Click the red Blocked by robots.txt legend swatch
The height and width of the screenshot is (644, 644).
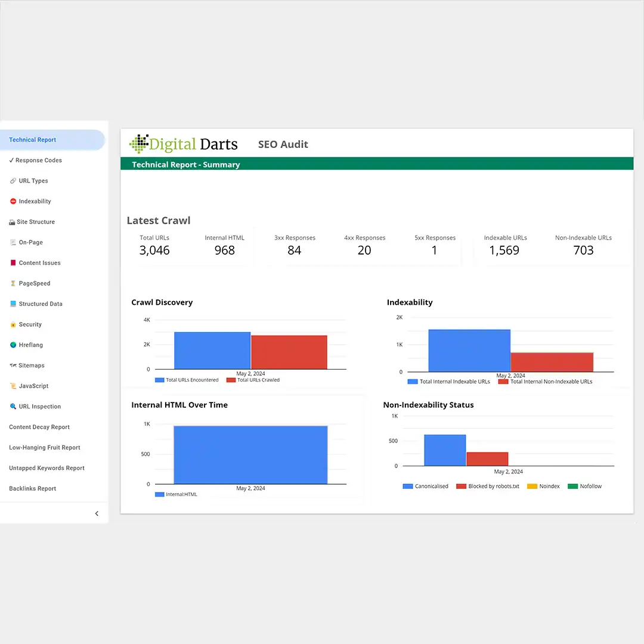pyautogui.click(x=461, y=487)
